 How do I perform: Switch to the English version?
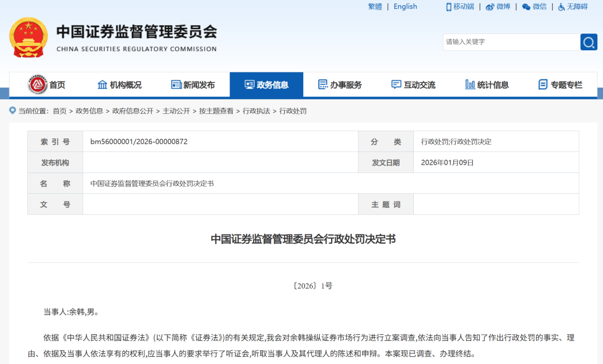pos(405,6)
